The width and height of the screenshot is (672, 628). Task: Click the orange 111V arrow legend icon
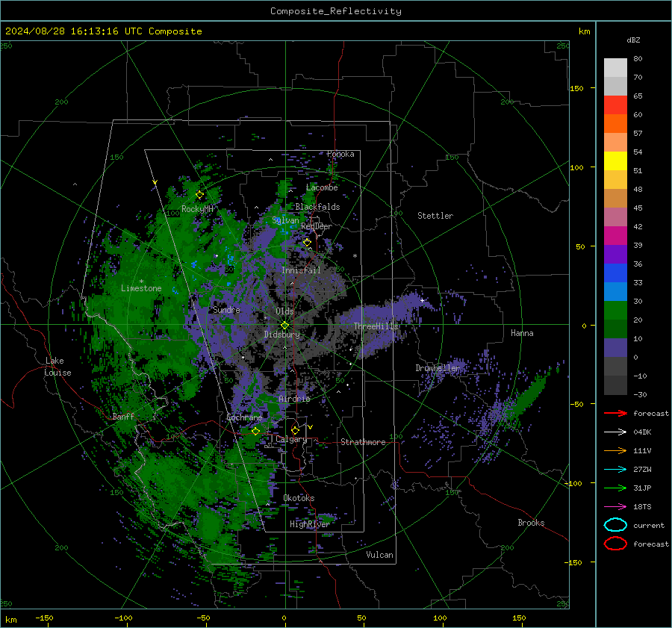615,450
